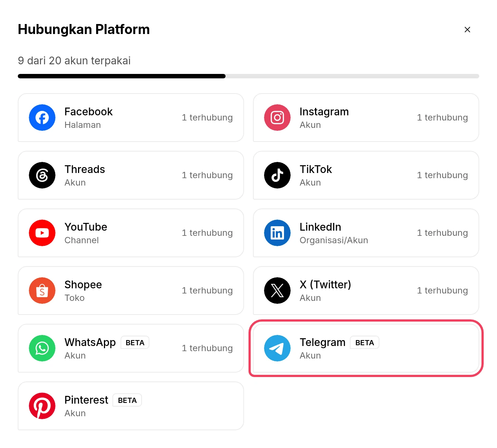Viewport: 497px width, 448px height.
Task: Click the TikTok row's '1 terhubung' status
Action: coord(442,175)
